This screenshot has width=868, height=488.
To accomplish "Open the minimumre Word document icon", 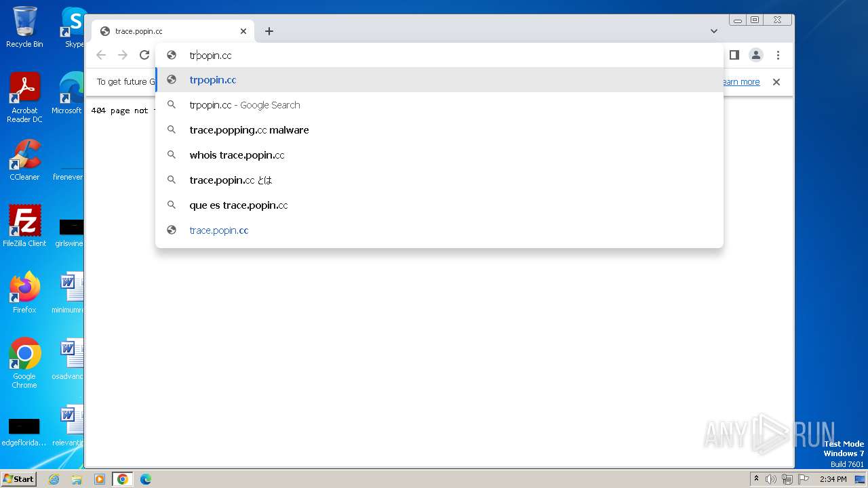I will (68, 293).
